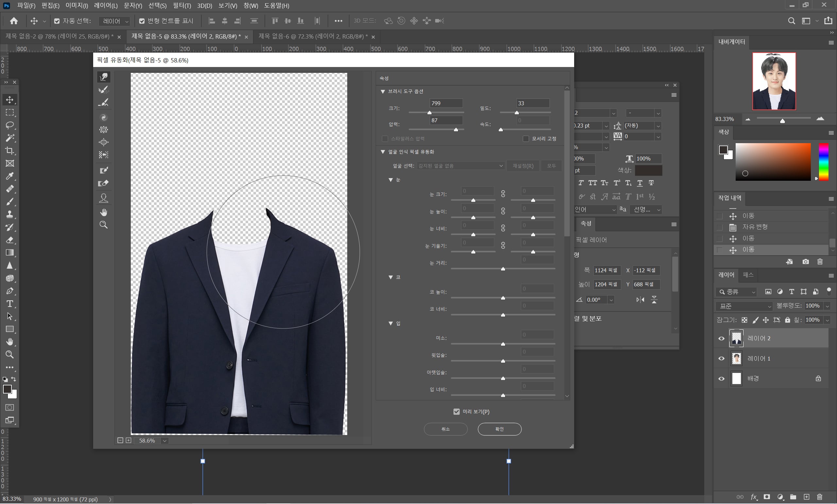This screenshot has width=837, height=504.
Task: Select the Horizontal Type tool
Action: pyautogui.click(x=10, y=304)
